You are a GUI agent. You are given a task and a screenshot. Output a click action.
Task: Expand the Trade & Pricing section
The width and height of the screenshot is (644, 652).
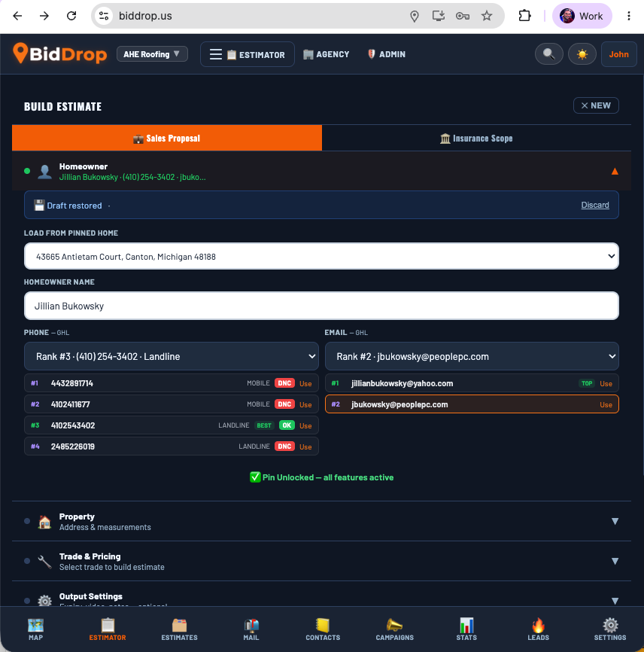pos(321,562)
